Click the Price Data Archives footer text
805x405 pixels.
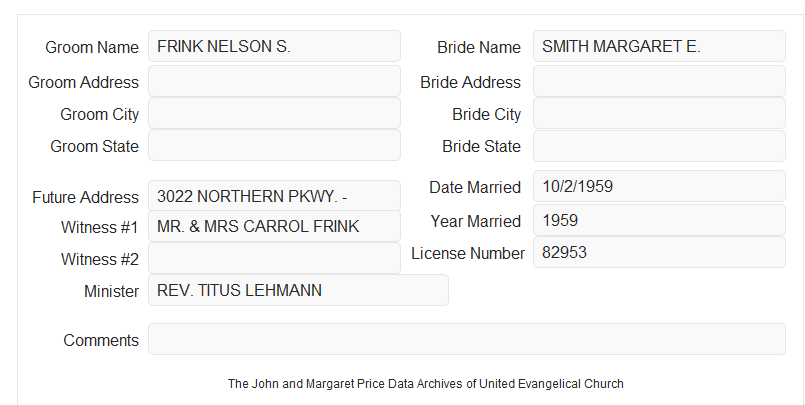click(426, 383)
